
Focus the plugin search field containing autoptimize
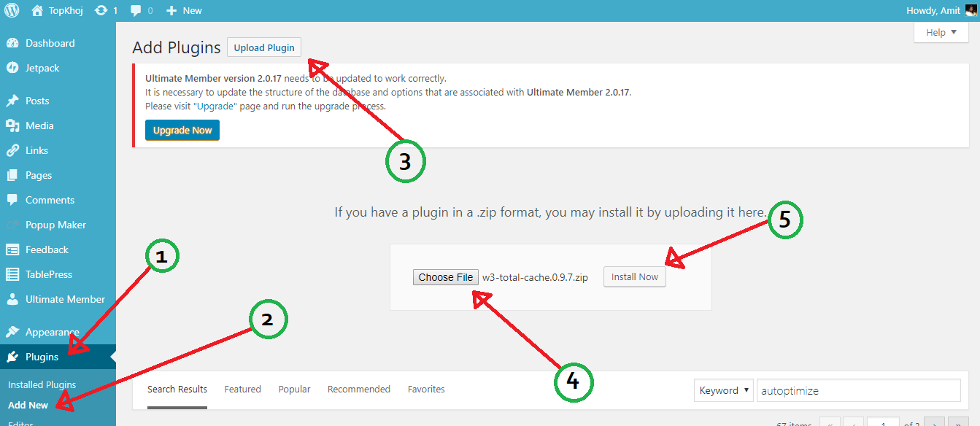click(858, 390)
